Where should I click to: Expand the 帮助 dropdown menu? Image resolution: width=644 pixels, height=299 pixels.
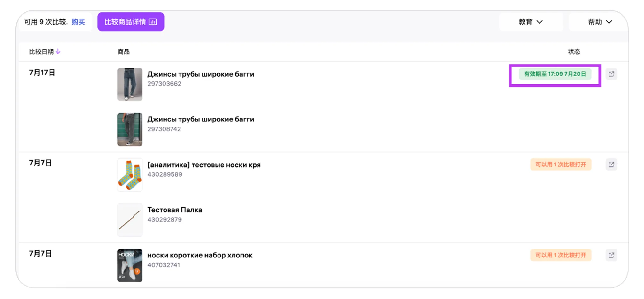point(600,22)
